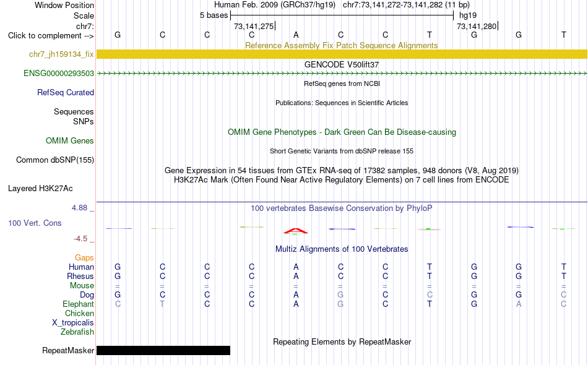Select the Human species row label
588x365 pixels.
pyautogui.click(x=81, y=267)
